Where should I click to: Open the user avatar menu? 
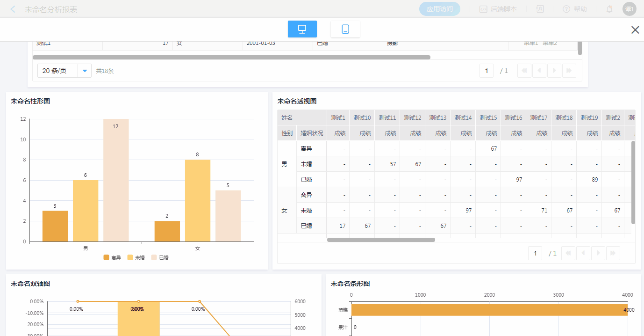click(629, 9)
